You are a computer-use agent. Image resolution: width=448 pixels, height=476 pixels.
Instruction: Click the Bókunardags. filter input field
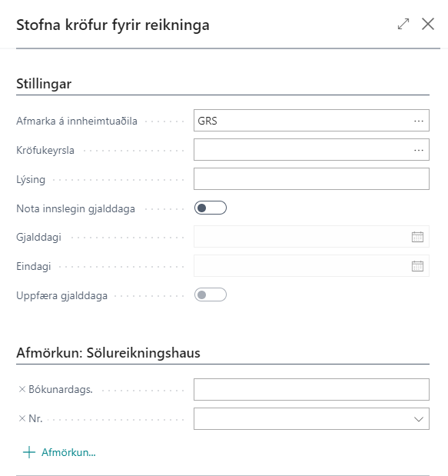click(x=311, y=389)
